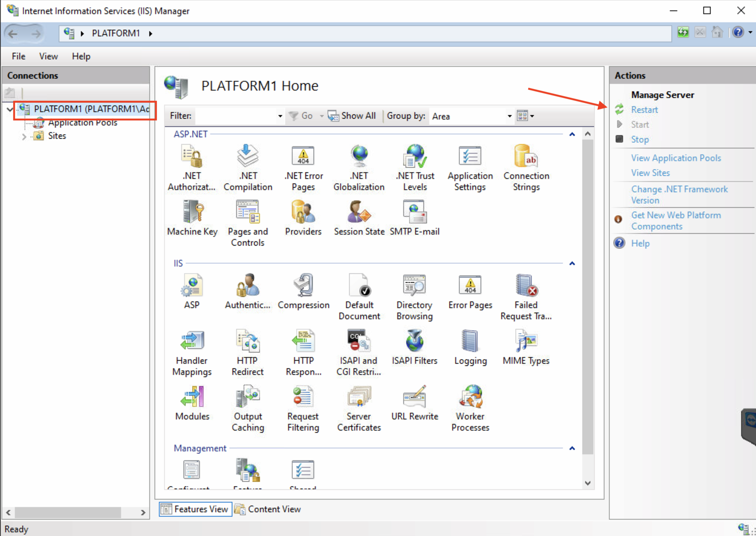Open Failed Request Tracing Rules
This screenshot has height=536, width=756.
526,297
